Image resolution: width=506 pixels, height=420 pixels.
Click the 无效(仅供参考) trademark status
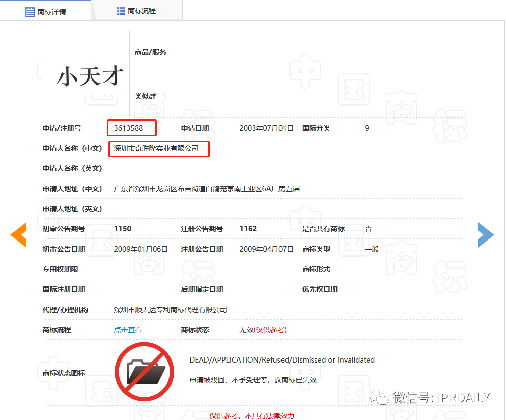(263, 330)
